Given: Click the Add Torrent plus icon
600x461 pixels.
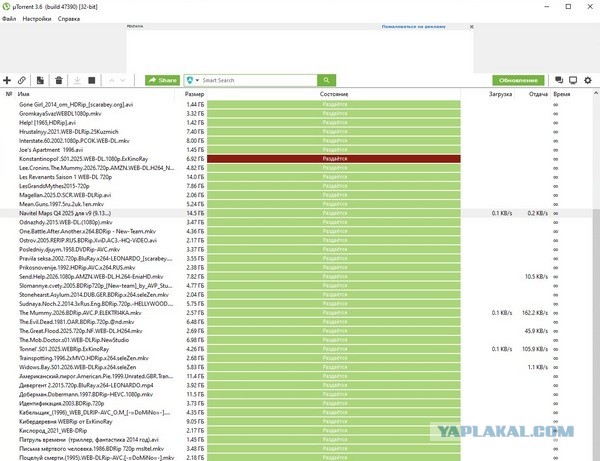Looking at the screenshot, I should [7, 80].
